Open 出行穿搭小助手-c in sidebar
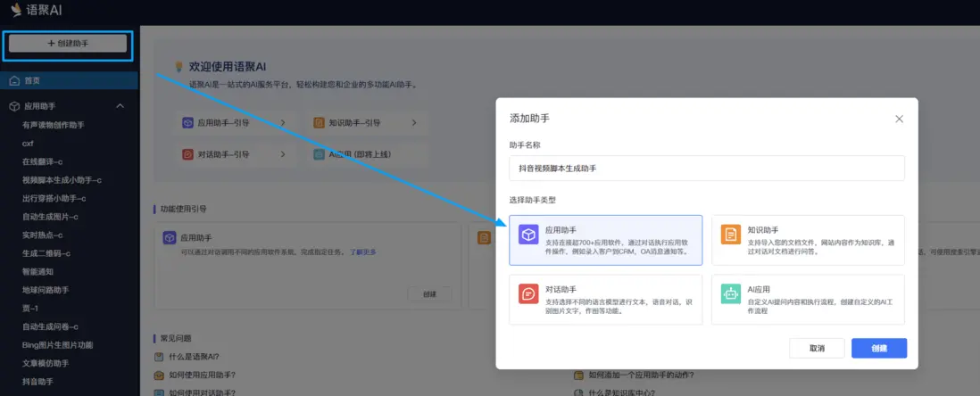Viewport: 980px width, 396px height. [54, 199]
